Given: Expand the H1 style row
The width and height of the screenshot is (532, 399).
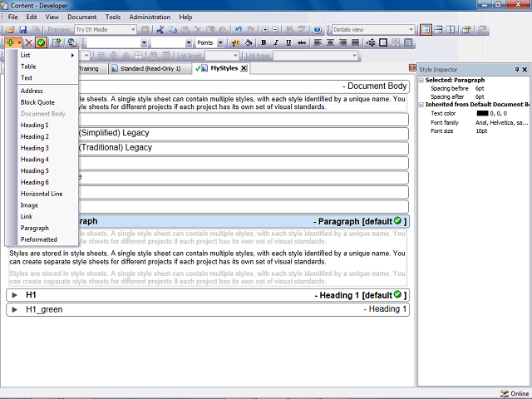Looking at the screenshot, I should point(14,295).
